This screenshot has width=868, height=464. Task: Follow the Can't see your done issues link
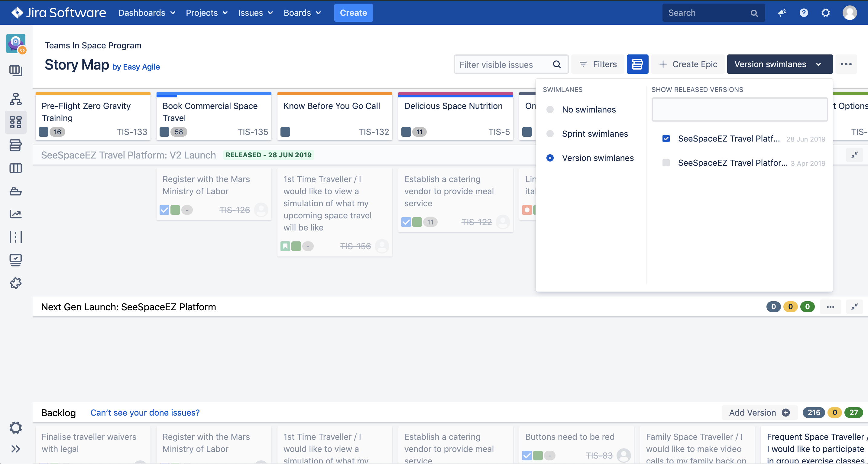click(145, 412)
